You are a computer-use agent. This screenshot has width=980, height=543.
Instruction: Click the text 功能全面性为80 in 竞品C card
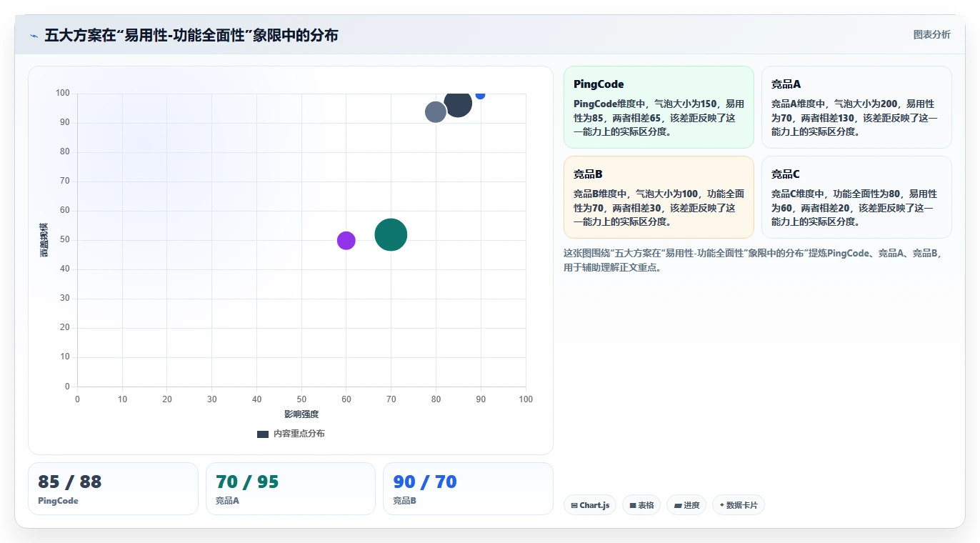[x=865, y=194]
